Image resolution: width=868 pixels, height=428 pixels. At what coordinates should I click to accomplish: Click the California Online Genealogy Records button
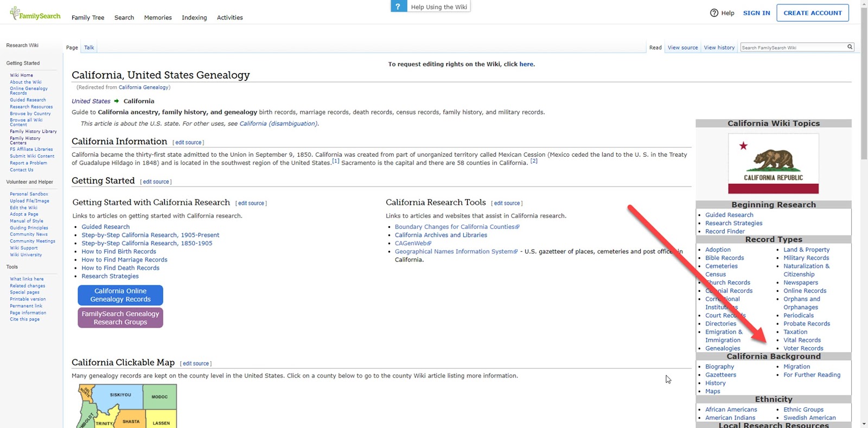(120, 295)
